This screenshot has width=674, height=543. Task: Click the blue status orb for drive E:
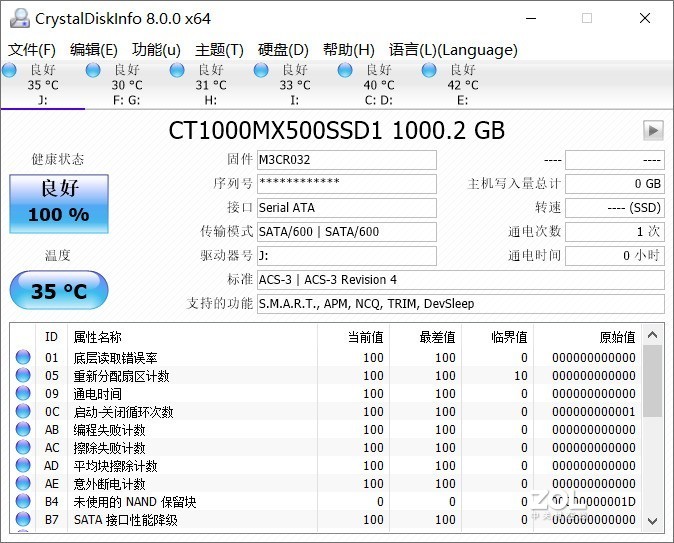tap(429, 70)
